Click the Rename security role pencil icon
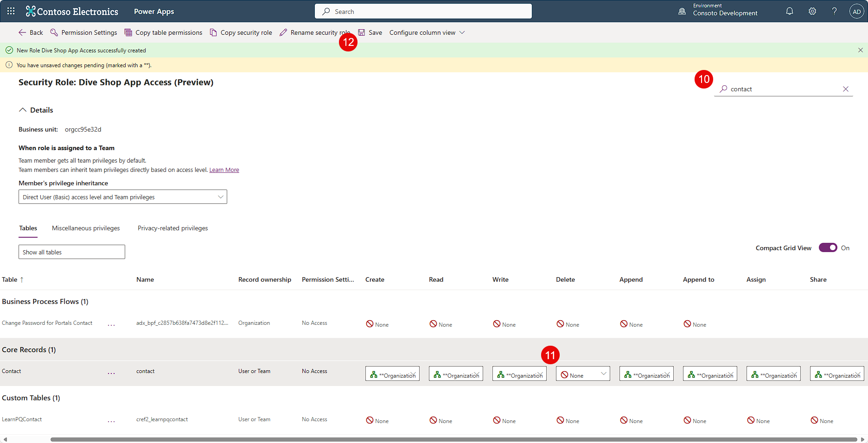The height and width of the screenshot is (443, 868). [x=284, y=32]
